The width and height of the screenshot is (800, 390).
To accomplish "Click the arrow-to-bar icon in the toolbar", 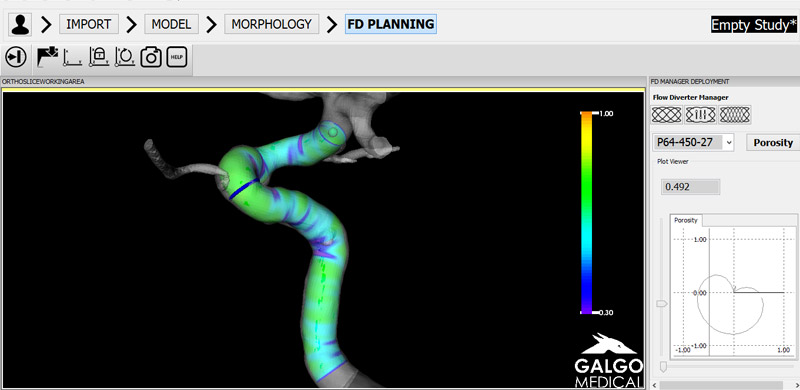I will pyautogui.click(x=16, y=57).
